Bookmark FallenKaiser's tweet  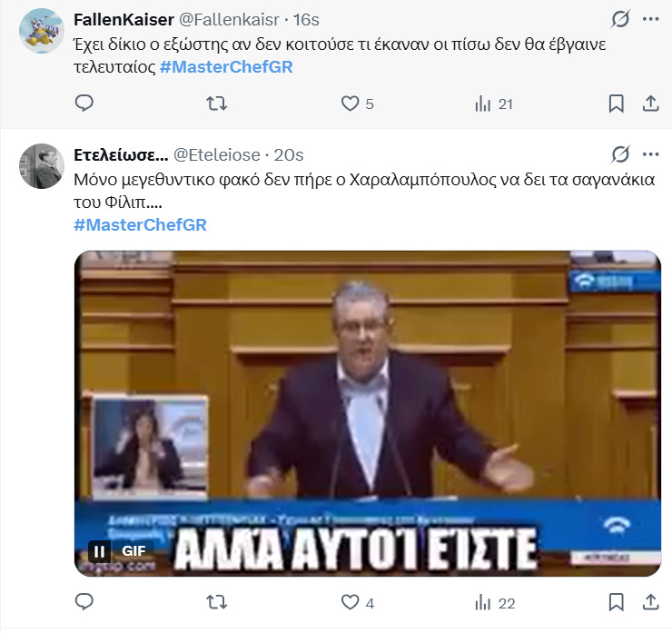coord(617,104)
